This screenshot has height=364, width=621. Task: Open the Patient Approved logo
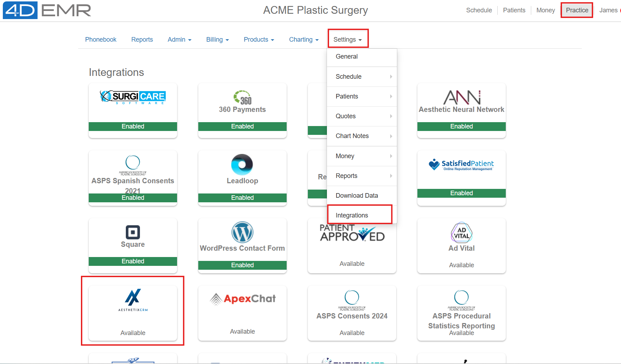tap(352, 233)
